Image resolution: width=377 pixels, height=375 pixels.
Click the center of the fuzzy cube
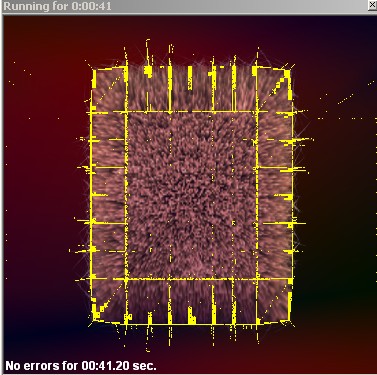(x=192, y=196)
